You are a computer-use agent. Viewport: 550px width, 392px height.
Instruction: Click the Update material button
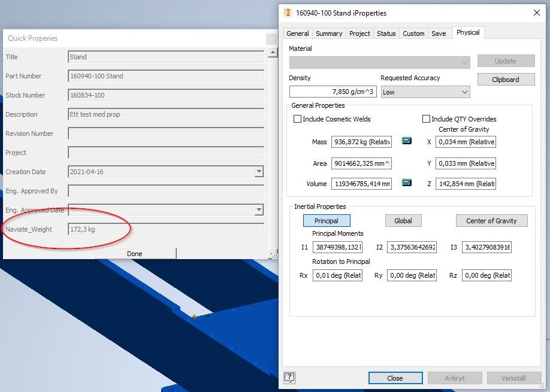[x=505, y=60]
